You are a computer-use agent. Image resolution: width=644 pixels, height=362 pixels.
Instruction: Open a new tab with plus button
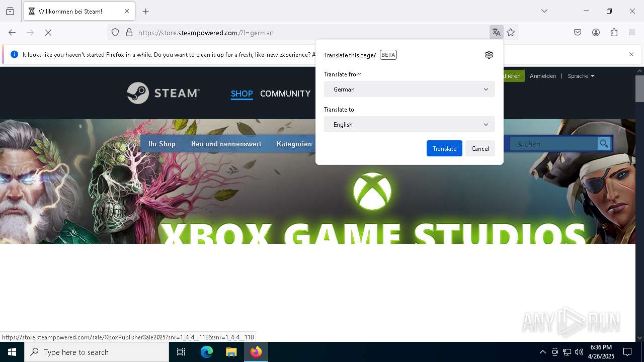pos(146,11)
